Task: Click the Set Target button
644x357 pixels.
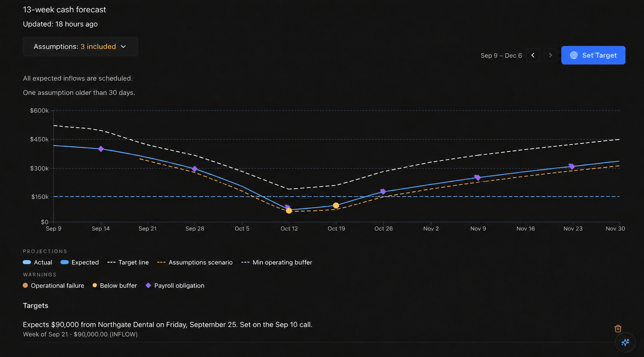Action: click(x=593, y=55)
